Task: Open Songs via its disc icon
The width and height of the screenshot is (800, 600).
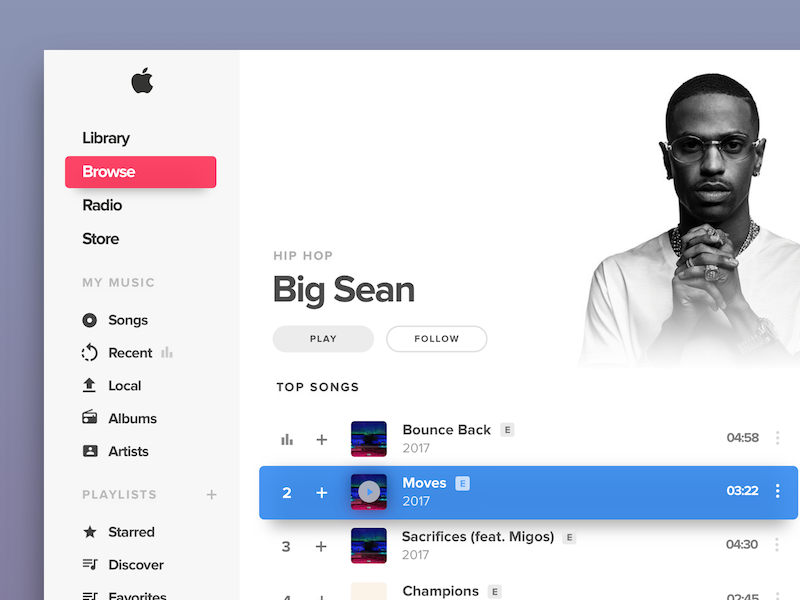Action: pos(89,320)
